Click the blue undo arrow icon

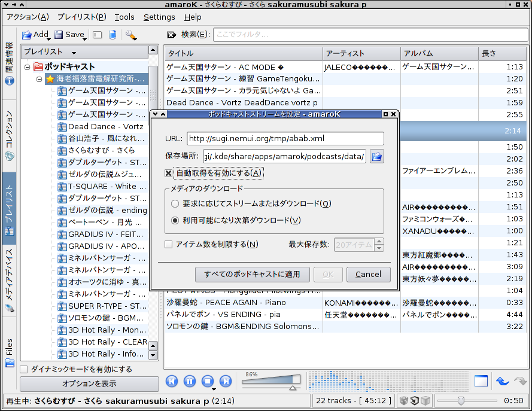(503, 381)
